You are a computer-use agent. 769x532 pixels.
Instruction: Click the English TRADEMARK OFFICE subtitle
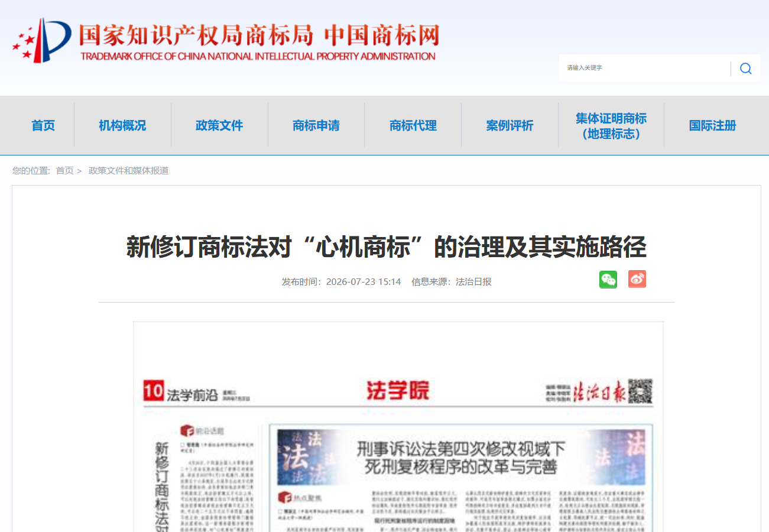point(258,56)
